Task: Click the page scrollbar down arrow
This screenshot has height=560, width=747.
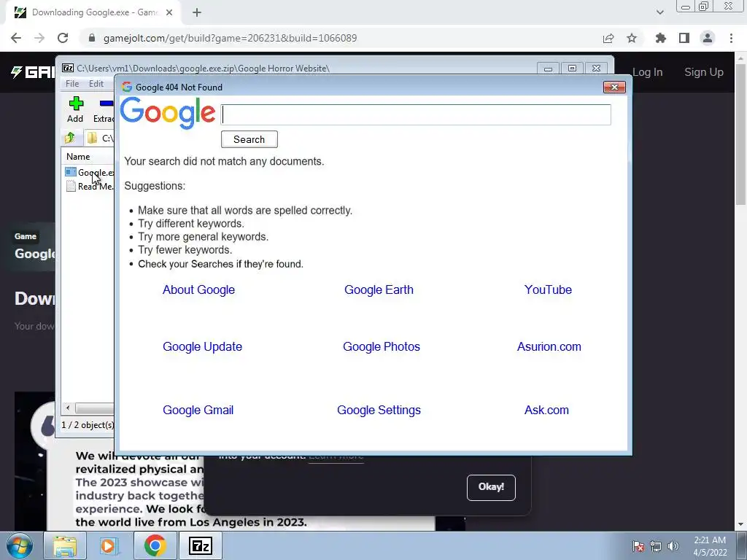Action: pos(741,524)
